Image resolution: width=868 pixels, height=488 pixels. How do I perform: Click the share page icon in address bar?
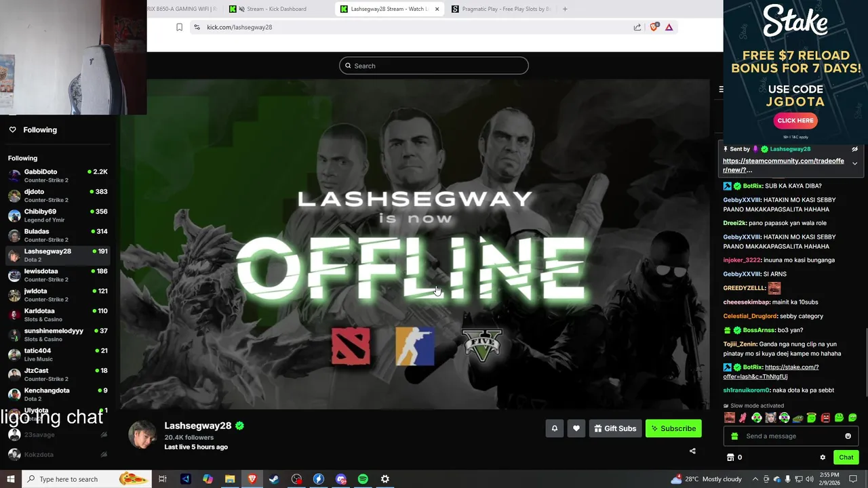point(637,27)
